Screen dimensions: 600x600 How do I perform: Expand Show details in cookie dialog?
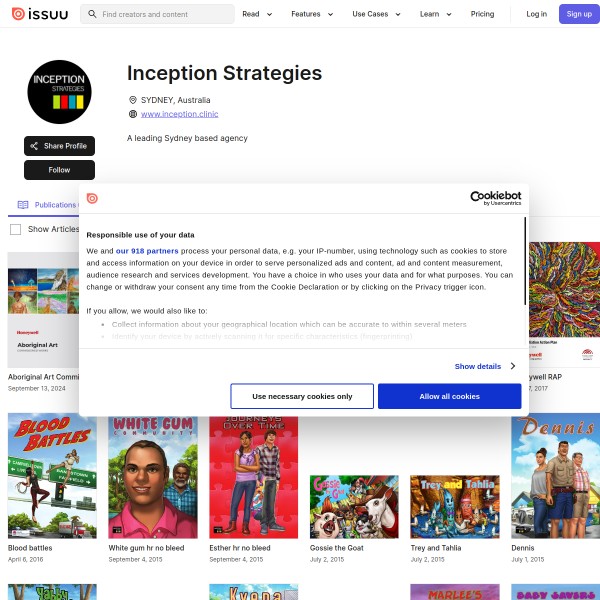[485, 366]
